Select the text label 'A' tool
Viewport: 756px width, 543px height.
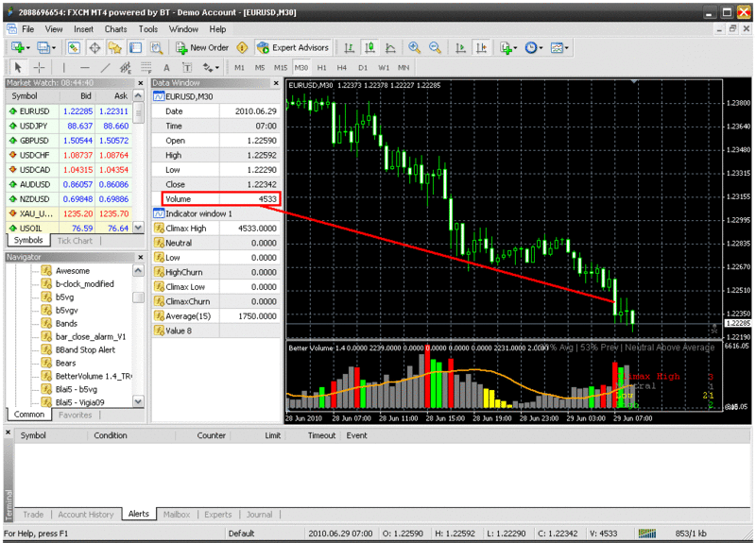(x=167, y=67)
